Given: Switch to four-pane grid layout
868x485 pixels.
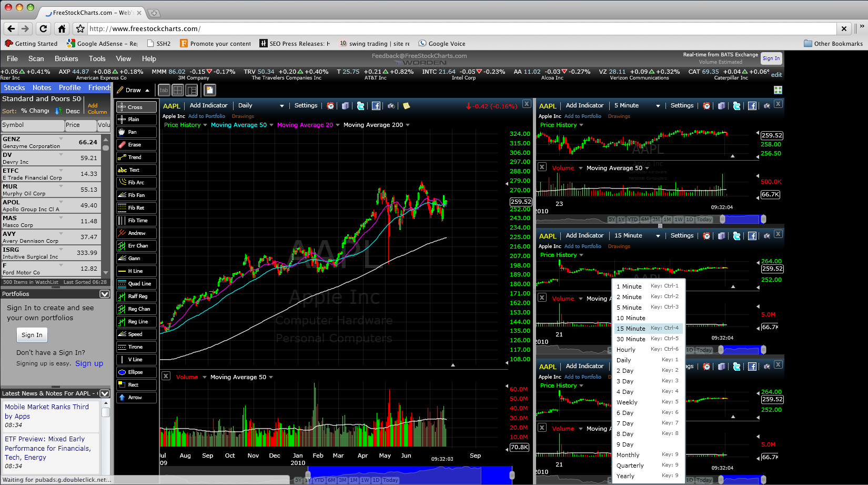Looking at the screenshot, I should 178,90.
